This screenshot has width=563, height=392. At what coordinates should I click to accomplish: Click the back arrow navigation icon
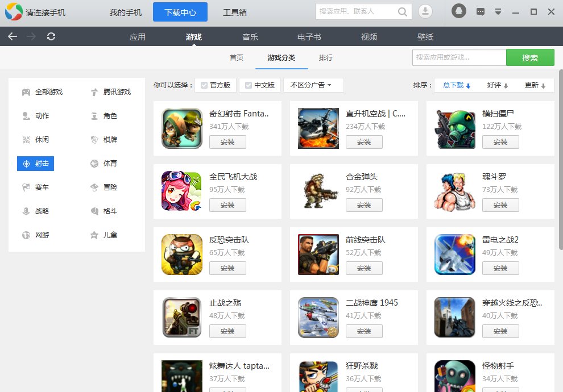tap(12, 36)
